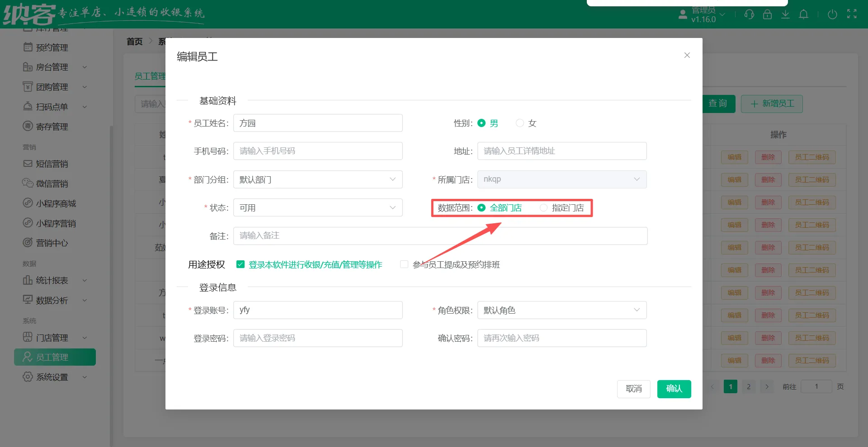Click the 预约管理 calendar icon in sidebar
The height and width of the screenshot is (447, 868).
click(x=28, y=47)
